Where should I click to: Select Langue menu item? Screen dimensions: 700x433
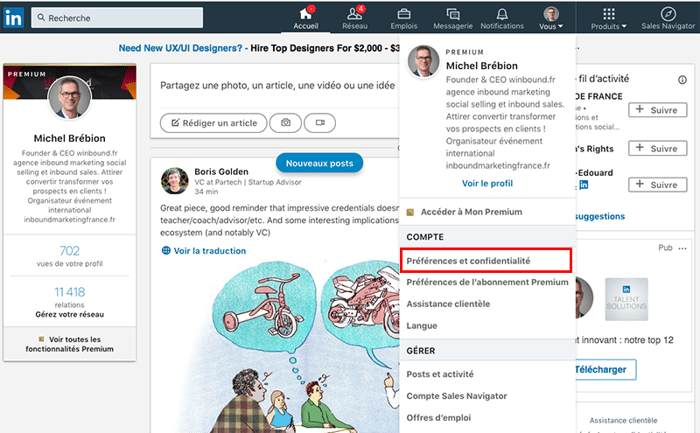421,326
